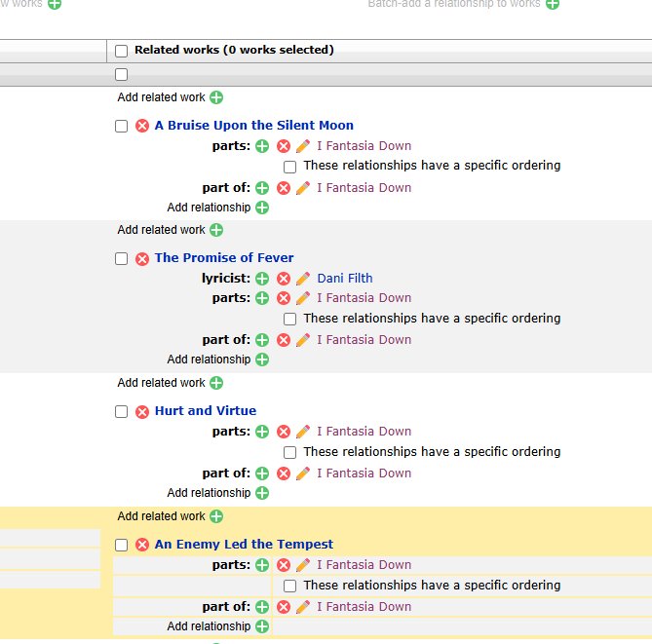The image size is (652, 644).
Task: Delete part of relationship of An Enemy Led the Tempest
Action: (x=284, y=607)
